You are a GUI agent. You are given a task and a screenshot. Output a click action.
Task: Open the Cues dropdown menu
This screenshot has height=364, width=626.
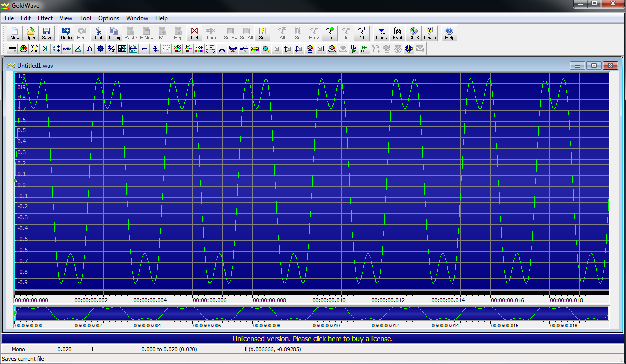click(381, 33)
